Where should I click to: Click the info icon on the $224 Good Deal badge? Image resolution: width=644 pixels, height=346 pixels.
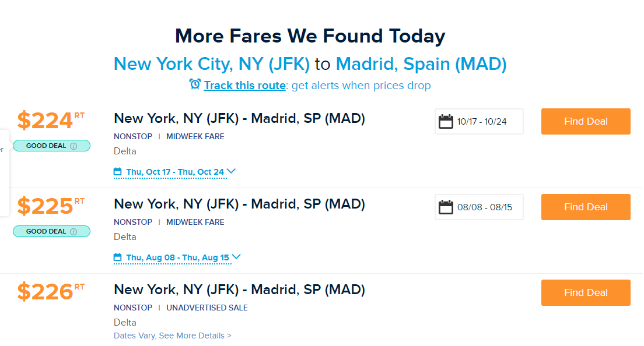[x=73, y=146]
